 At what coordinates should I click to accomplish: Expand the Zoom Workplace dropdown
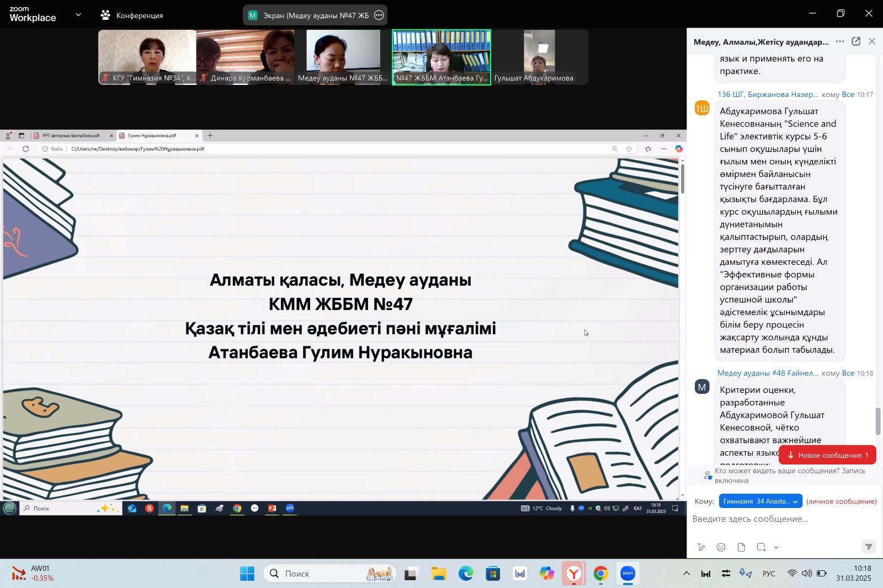(x=78, y=15)
